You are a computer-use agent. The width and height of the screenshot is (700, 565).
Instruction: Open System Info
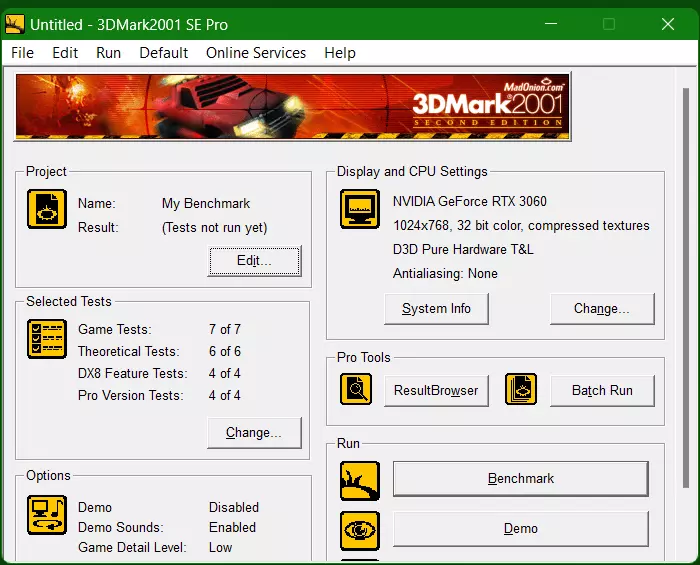coord(436,308)
